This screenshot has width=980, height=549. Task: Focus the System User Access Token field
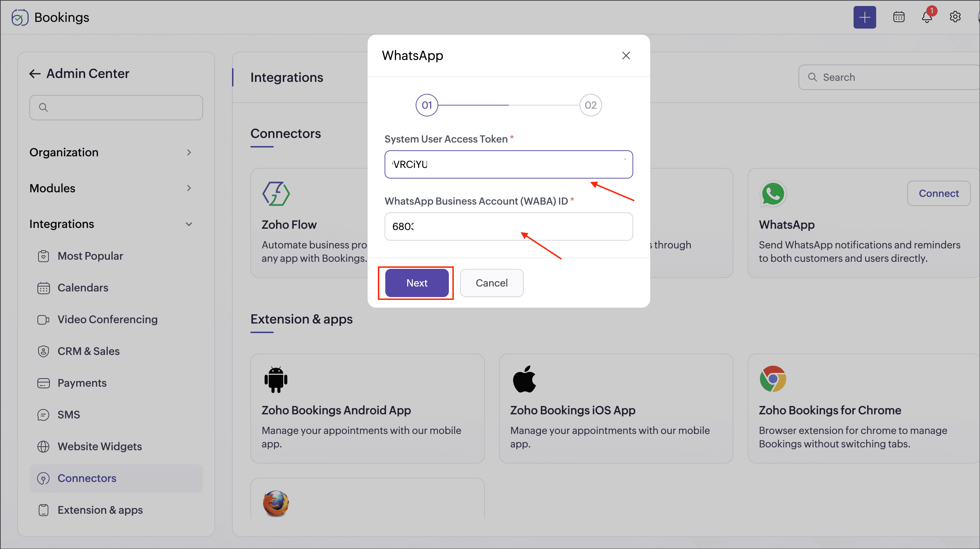coord(508,165)
